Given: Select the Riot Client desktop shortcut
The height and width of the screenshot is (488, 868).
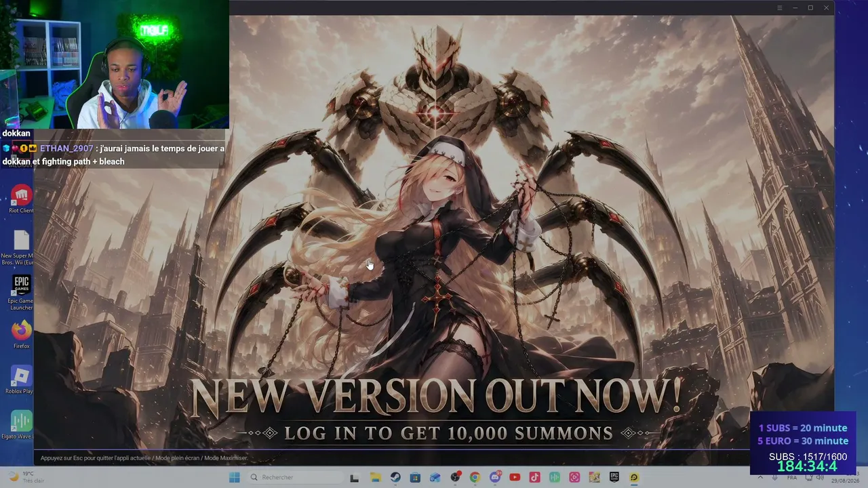Looking at the screenshot, I should (21, 199).
